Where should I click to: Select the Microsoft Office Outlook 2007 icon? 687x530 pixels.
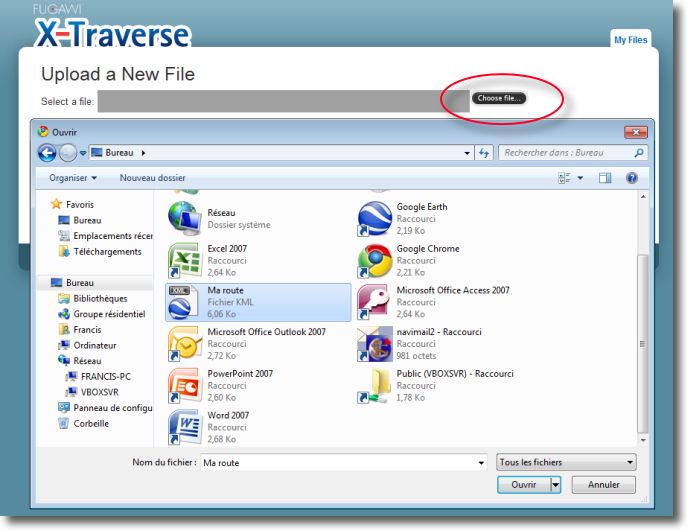click(x=184, y=344)
